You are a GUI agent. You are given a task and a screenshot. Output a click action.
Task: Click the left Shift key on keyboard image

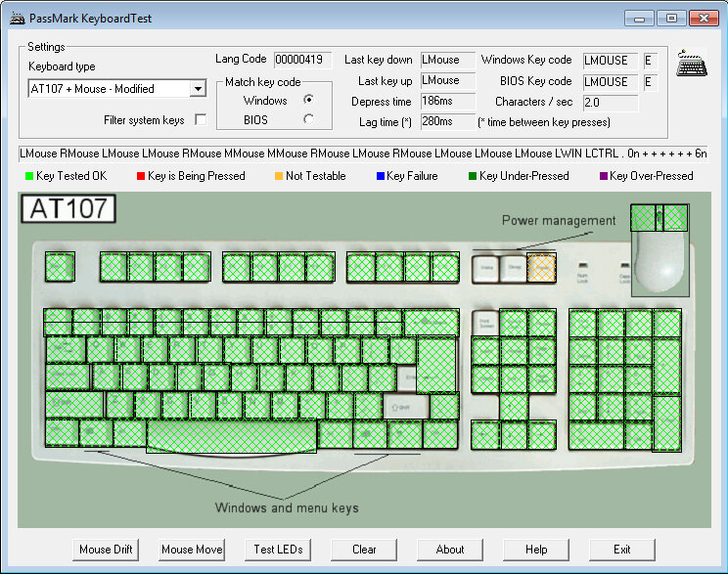point(74,405)
